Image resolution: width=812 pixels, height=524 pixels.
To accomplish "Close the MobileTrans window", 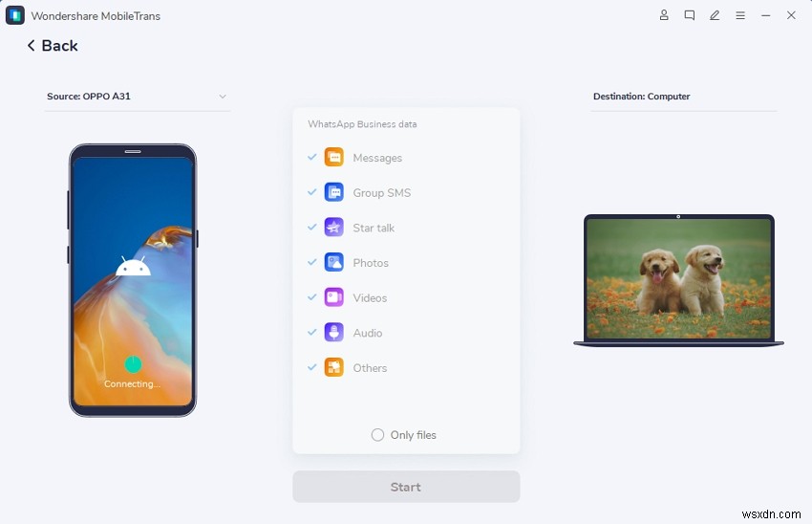I will (791, 15).
